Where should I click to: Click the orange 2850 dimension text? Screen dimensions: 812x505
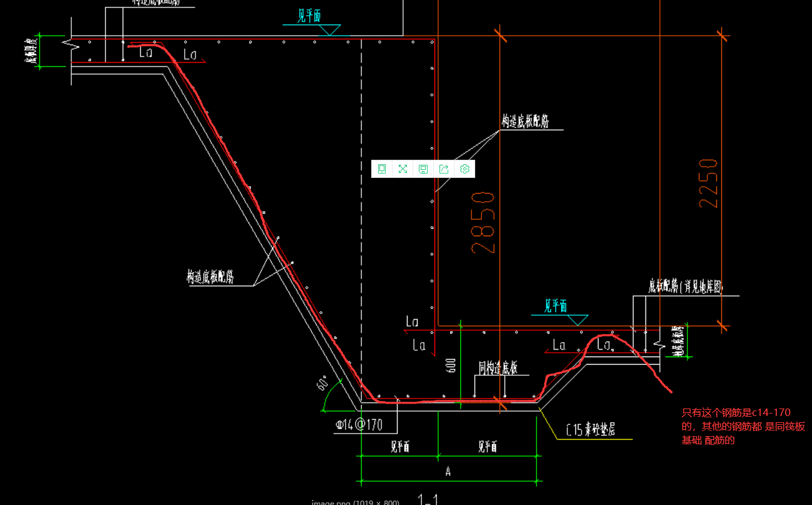pyautogui.click(x=483, y=223)
